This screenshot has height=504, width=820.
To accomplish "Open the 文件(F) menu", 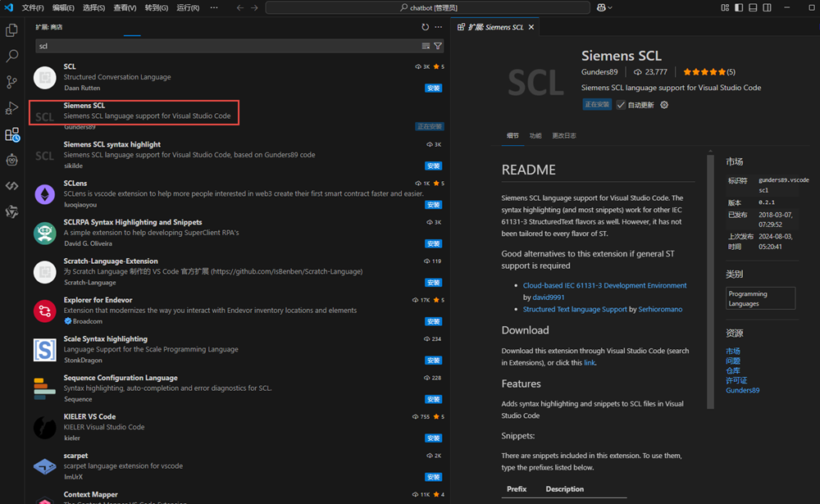I will click(33, 8).
